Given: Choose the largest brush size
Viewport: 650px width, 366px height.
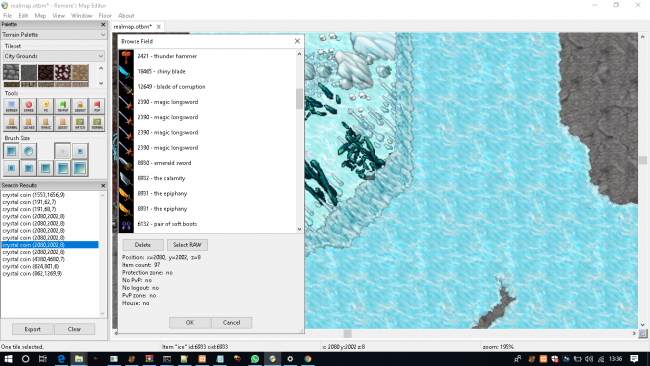Looking at the screenshot, I should click(x=80, y=168).
